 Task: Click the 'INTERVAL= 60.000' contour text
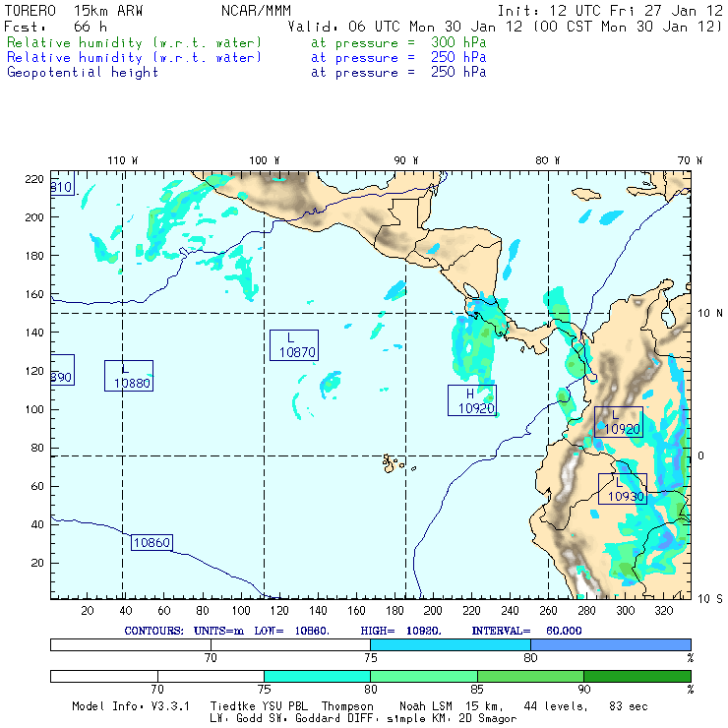click(526, 631)
